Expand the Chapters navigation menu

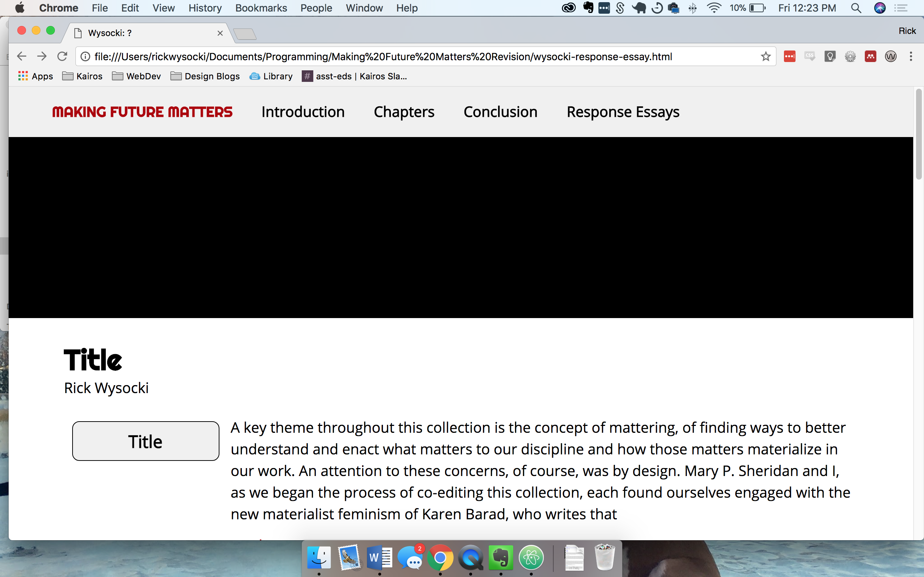click(404, 111)
